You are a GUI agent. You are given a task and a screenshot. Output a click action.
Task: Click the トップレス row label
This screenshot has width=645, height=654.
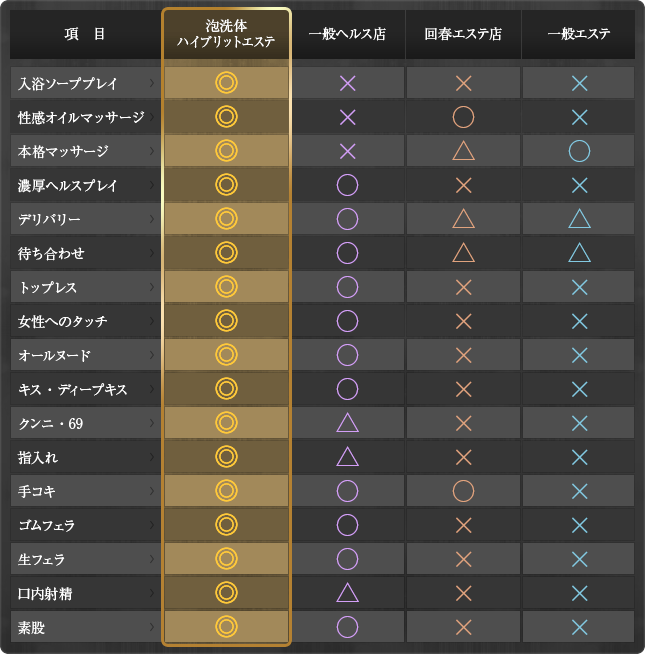[x=48, y=287]
